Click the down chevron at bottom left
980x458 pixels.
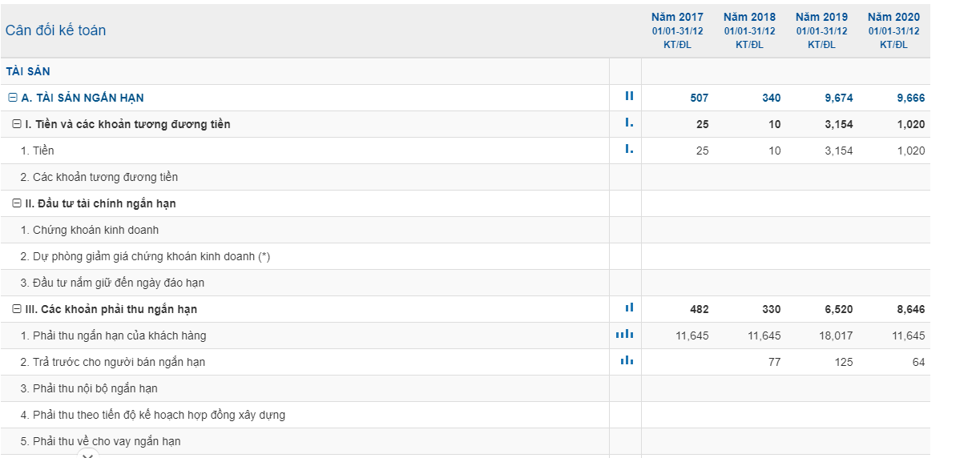pos(88,455)
